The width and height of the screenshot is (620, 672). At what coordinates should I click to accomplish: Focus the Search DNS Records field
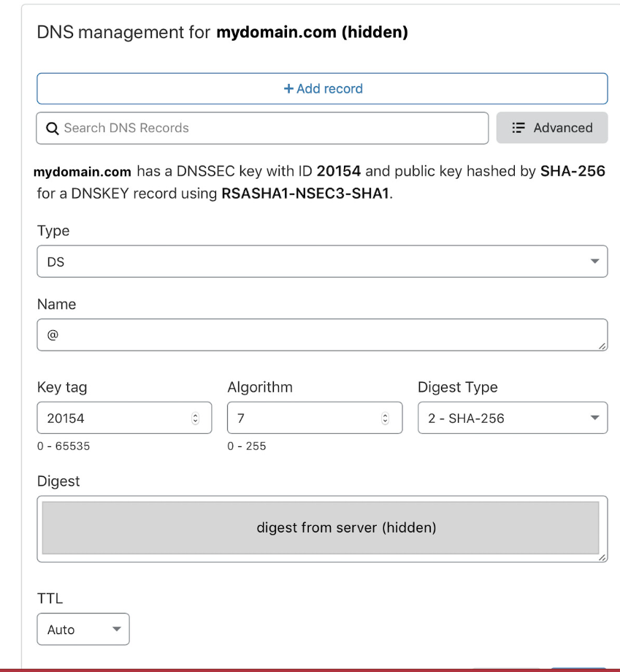point(270,128)
